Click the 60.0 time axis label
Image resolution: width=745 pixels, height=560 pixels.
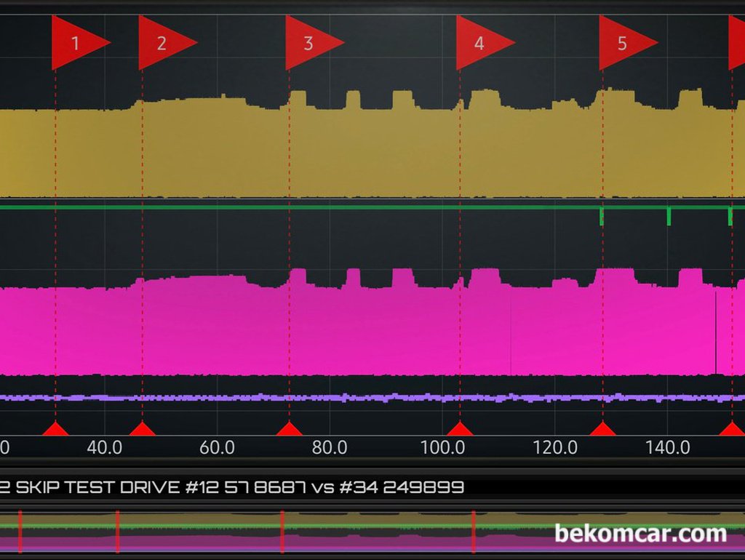coord(217,447)
